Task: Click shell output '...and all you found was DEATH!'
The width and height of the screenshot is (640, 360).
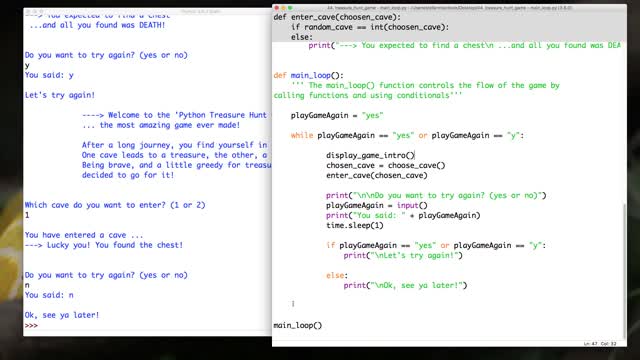Action: (x=97, y=25)
